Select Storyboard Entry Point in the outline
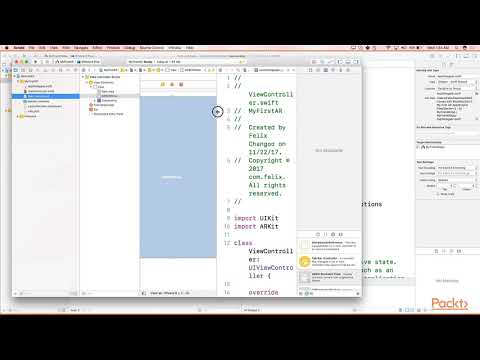The image size is (480, 360). (108, 114)
